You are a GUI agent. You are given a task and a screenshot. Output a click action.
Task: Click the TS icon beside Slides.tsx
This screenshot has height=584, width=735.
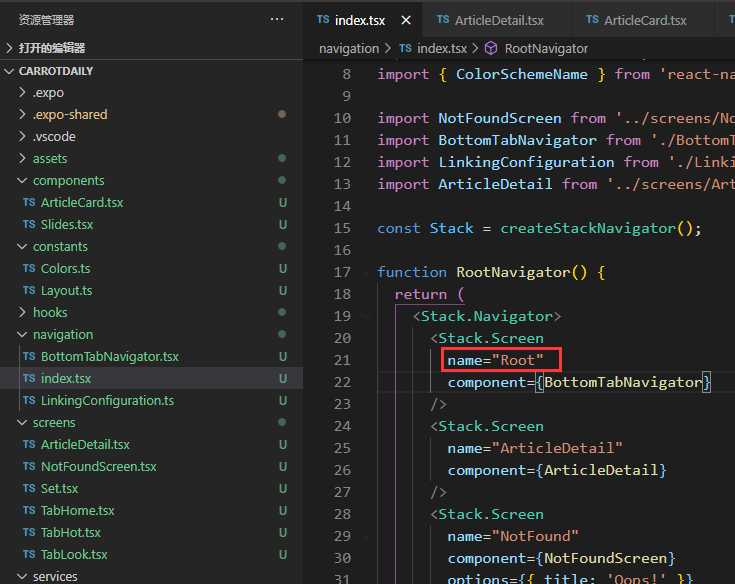click(29, 225)
